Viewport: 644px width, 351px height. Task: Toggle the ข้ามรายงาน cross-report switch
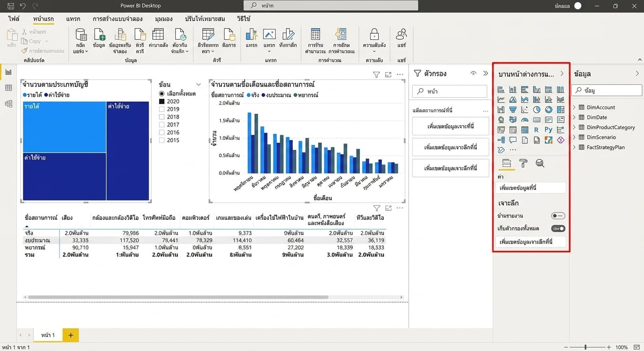[558, 216]
